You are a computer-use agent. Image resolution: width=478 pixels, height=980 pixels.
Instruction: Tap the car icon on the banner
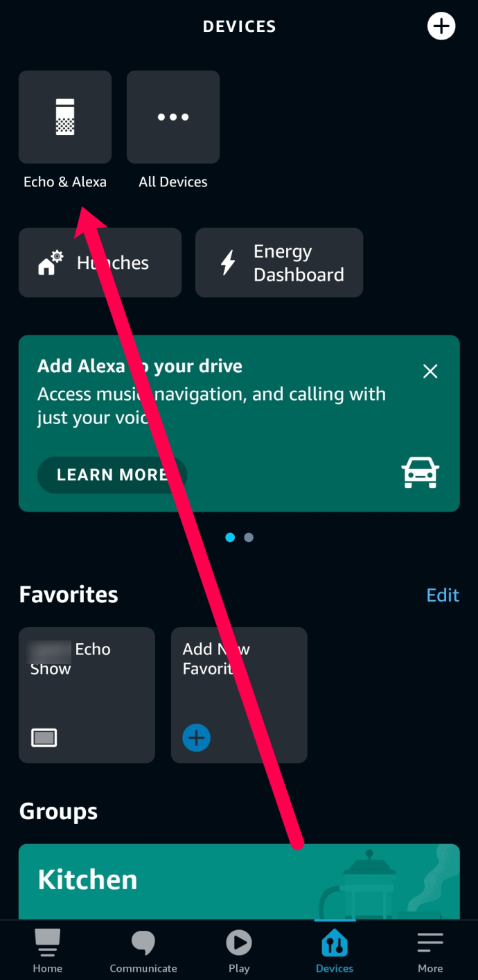coord(421,473)
